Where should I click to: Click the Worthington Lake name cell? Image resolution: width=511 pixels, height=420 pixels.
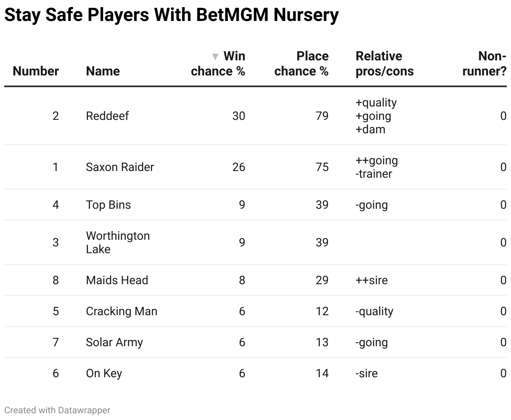(x=118, y=242)
